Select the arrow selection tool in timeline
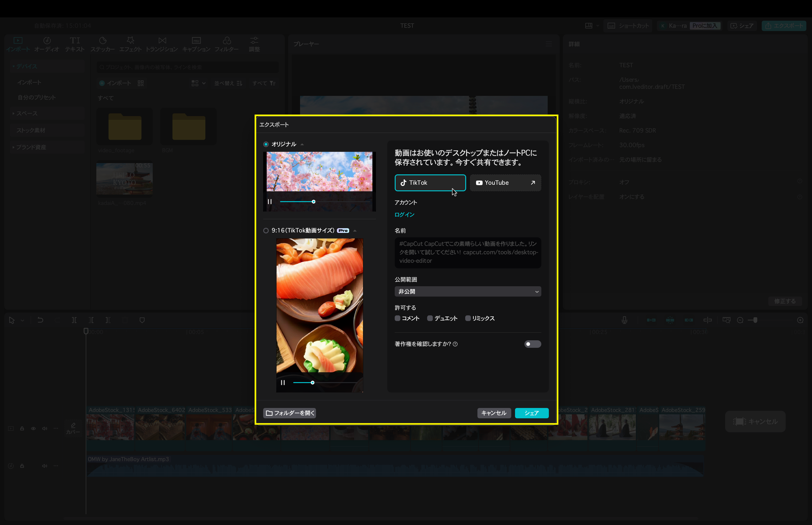This screenshot has width=812, height=525. click(x=12, y=320)
